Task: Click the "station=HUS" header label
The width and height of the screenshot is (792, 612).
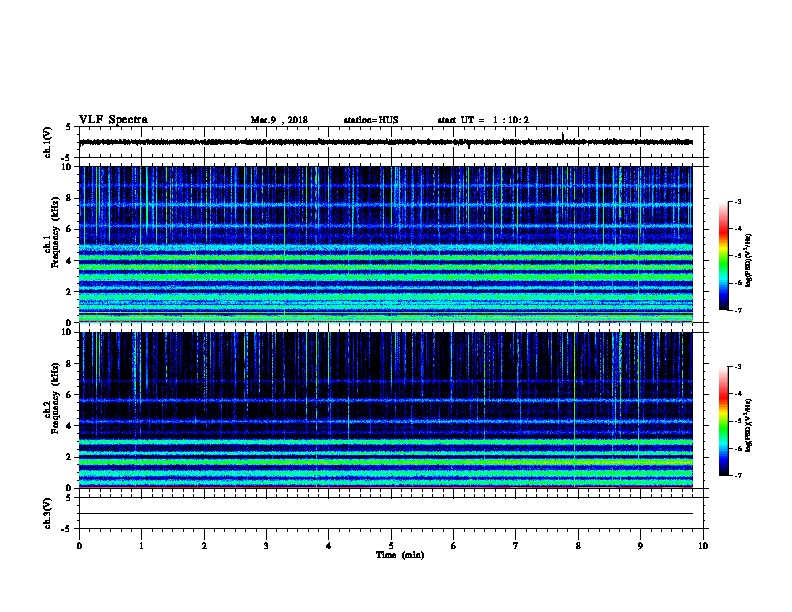Action: pyautogui.click(x=371, y=120)
